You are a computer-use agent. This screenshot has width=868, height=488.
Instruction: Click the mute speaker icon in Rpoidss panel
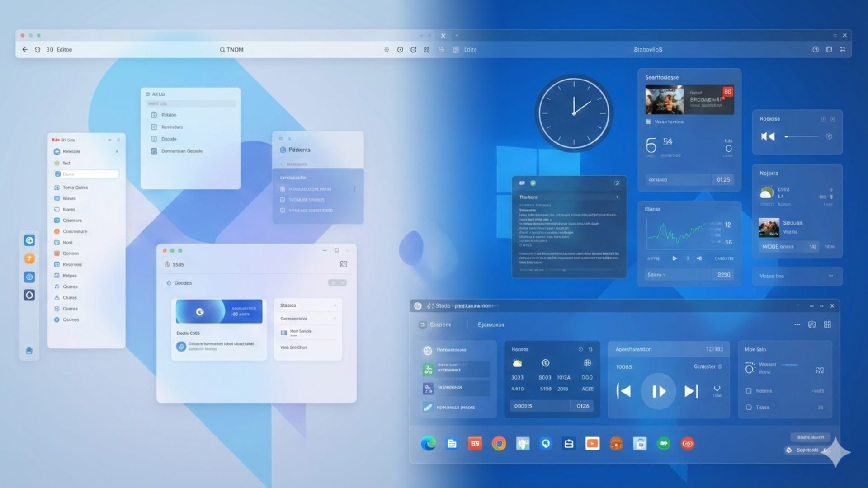click(x=768, y=136)
